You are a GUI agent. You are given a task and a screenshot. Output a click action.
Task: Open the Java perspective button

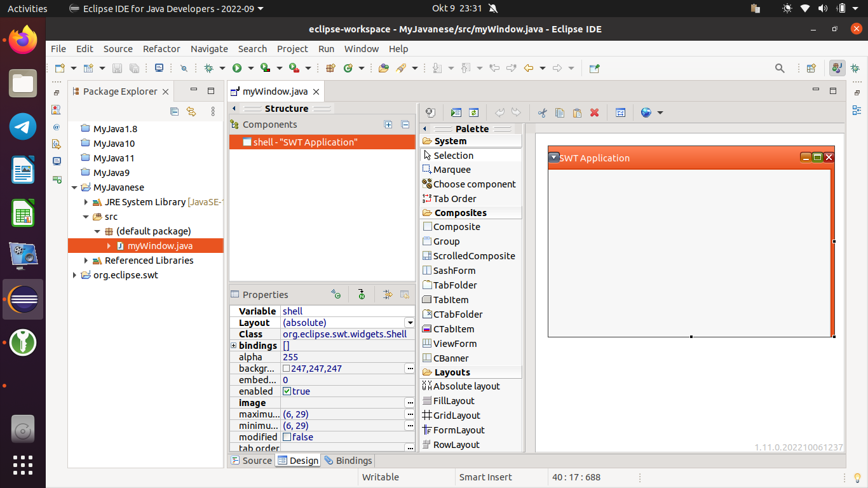[x=837, y=68]
